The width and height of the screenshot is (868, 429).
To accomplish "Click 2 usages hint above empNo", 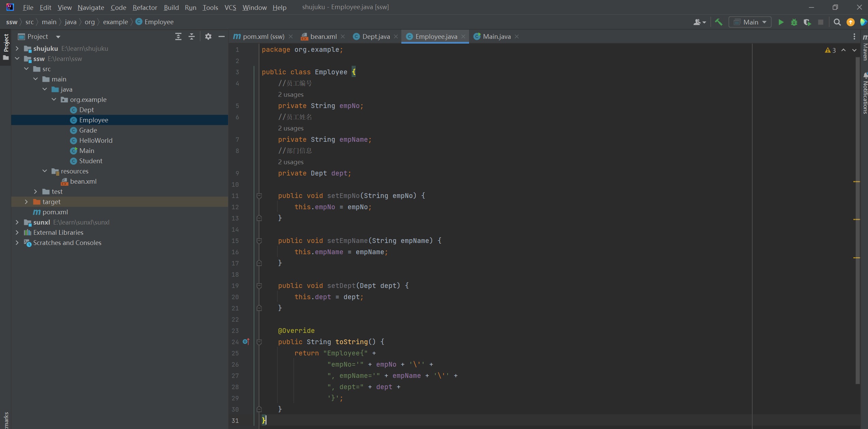I will tap(290, 94).
